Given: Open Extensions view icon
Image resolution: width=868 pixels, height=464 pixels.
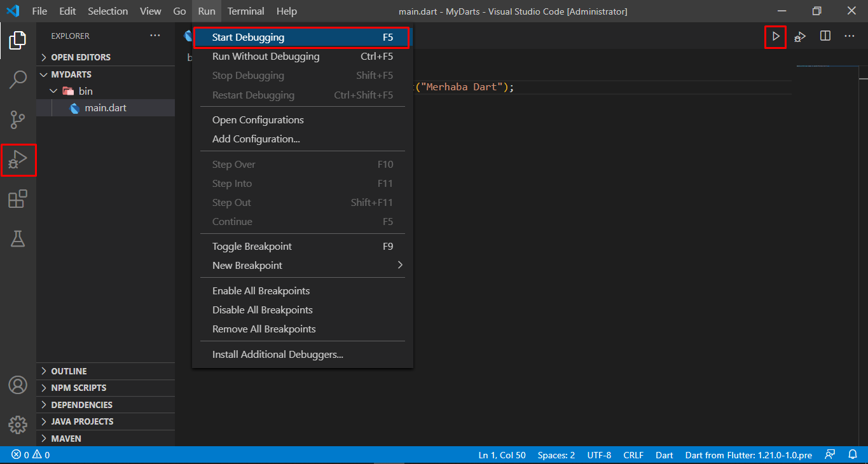Looking at the screenshot, I should click(18, 200).
